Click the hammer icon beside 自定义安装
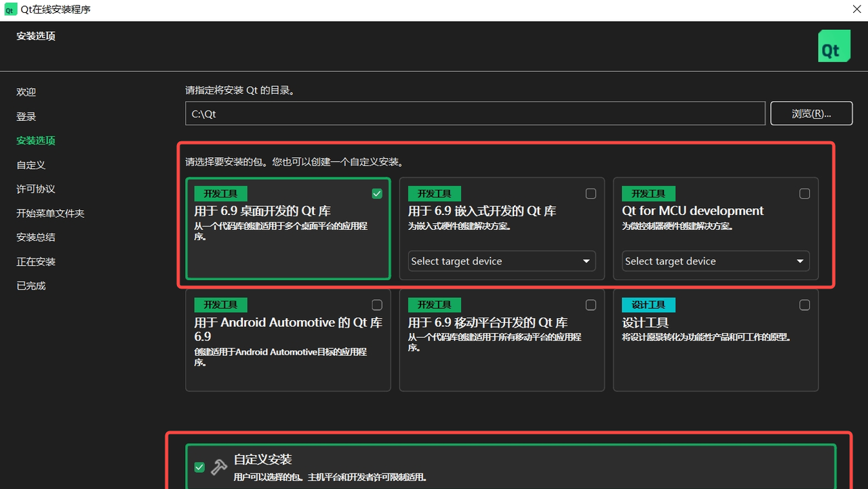868x489 pixels. pos(219,467)
